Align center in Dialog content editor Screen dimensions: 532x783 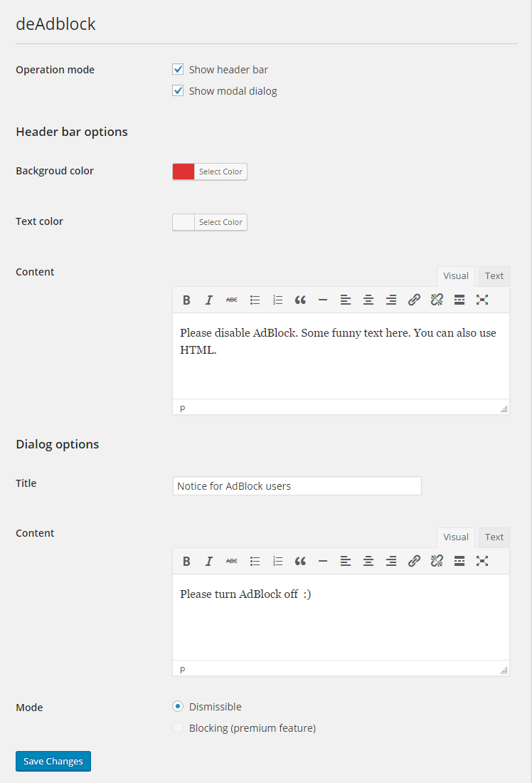[368, 562]
